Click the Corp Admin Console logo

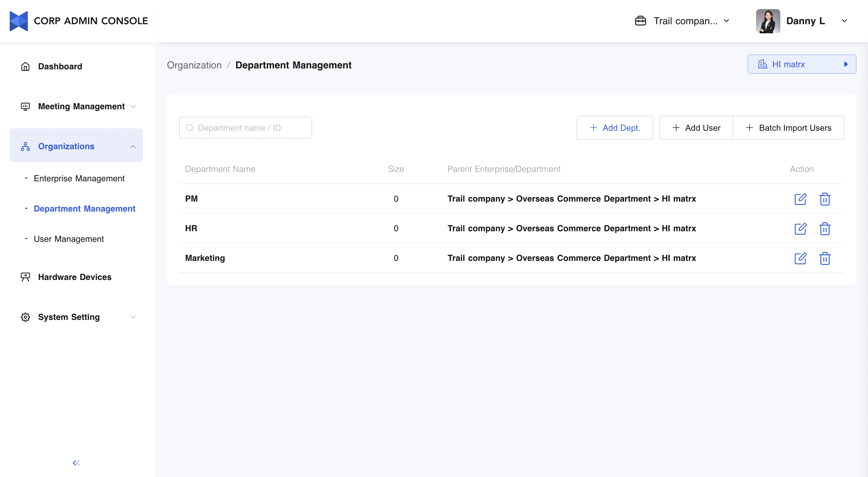click(19, 21)
